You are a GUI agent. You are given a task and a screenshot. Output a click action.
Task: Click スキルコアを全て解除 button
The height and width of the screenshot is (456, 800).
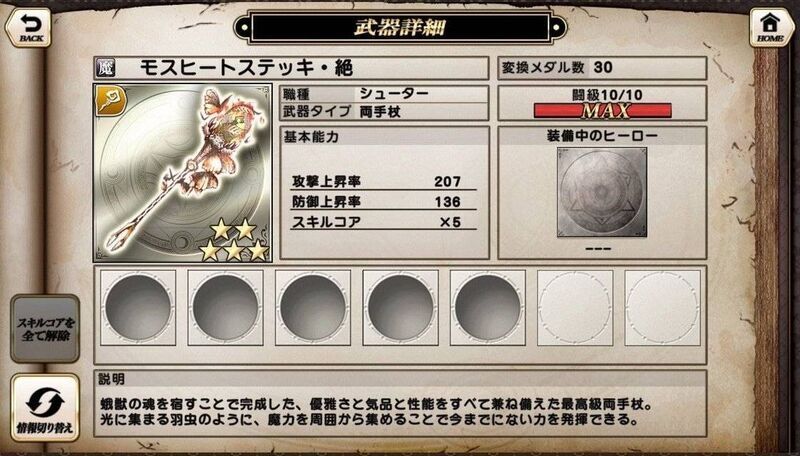click(45, 329)
